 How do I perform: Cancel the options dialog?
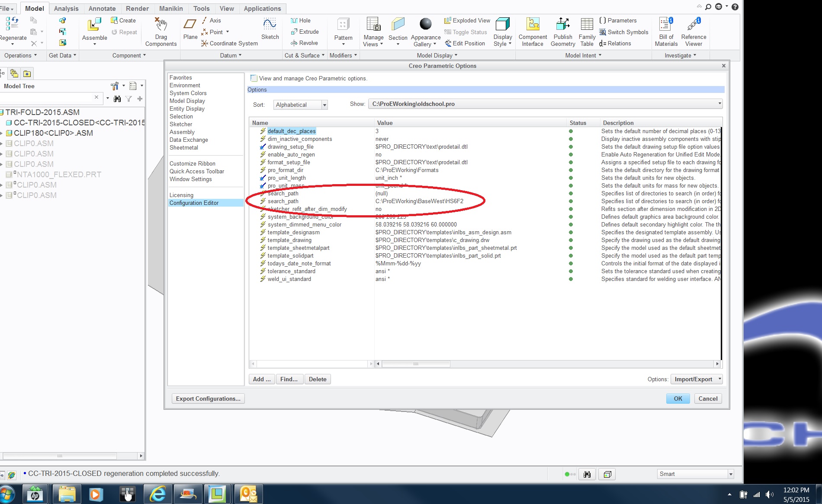click(708, 399)
